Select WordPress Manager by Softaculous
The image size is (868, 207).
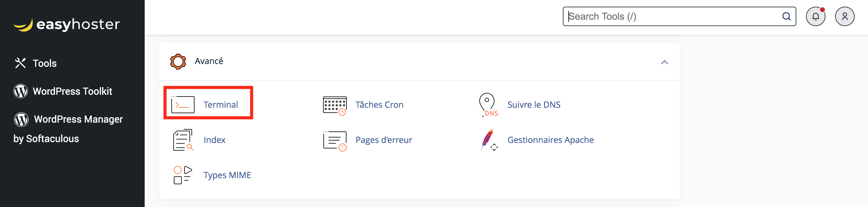68,128
